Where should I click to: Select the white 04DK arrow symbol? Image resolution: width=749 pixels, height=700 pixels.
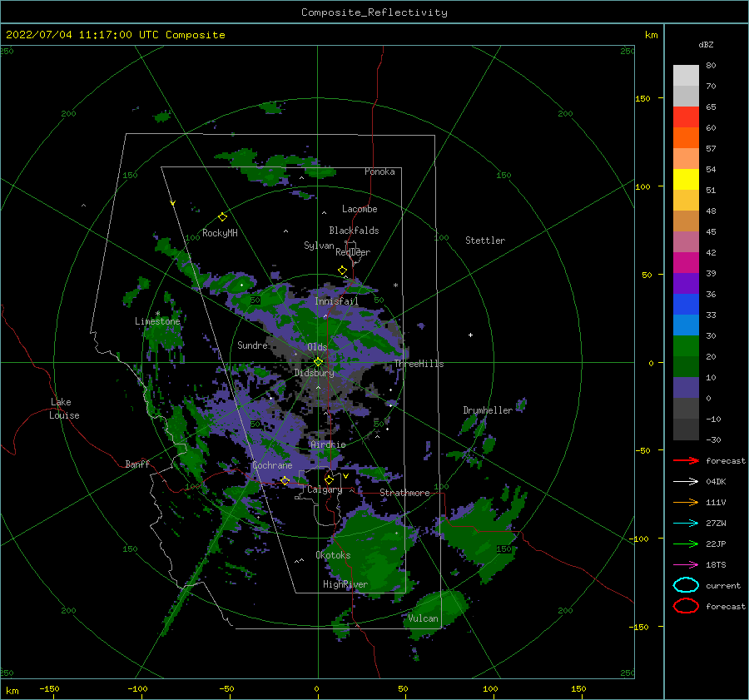(686, 482)
